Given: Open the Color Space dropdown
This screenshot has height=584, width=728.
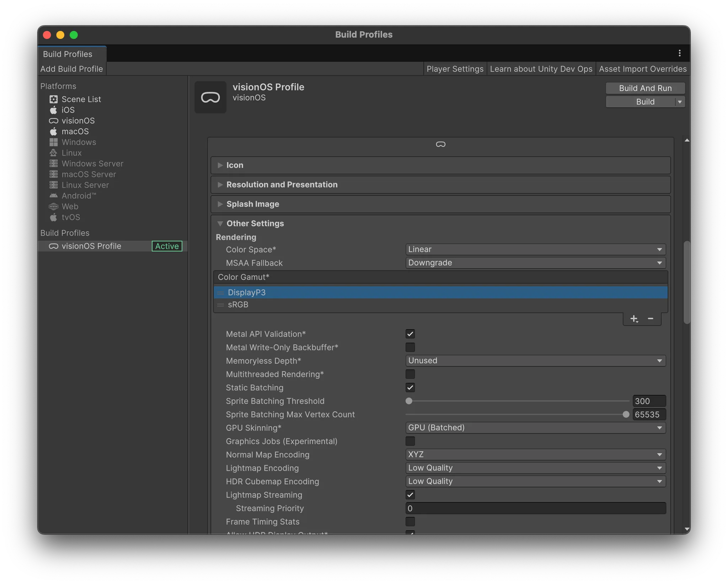Looking at the screenshot, I should click(x=535, y=250).
